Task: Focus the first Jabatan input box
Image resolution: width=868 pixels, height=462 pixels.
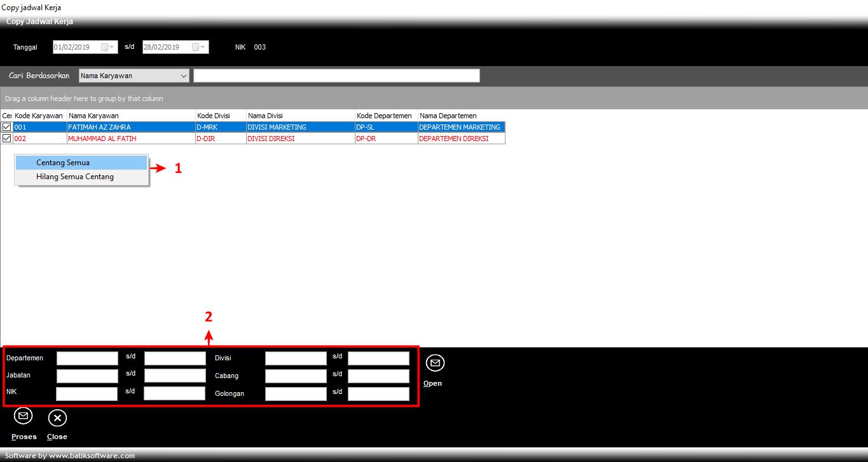Action: (x=87, y=376)
